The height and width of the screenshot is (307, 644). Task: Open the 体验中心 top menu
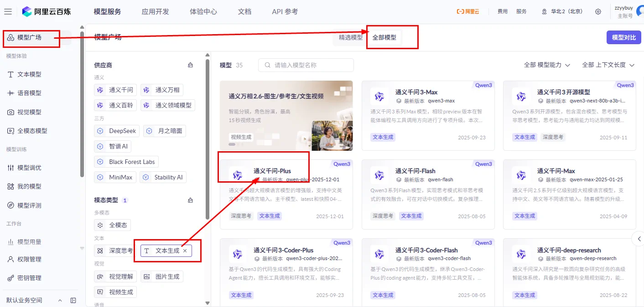tap(203, 11)
